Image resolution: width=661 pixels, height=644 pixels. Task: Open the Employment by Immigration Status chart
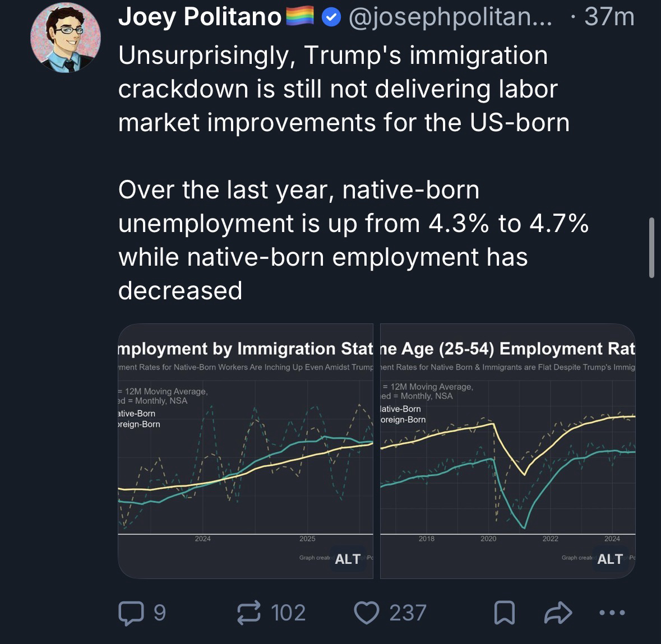tap(246, 448)
